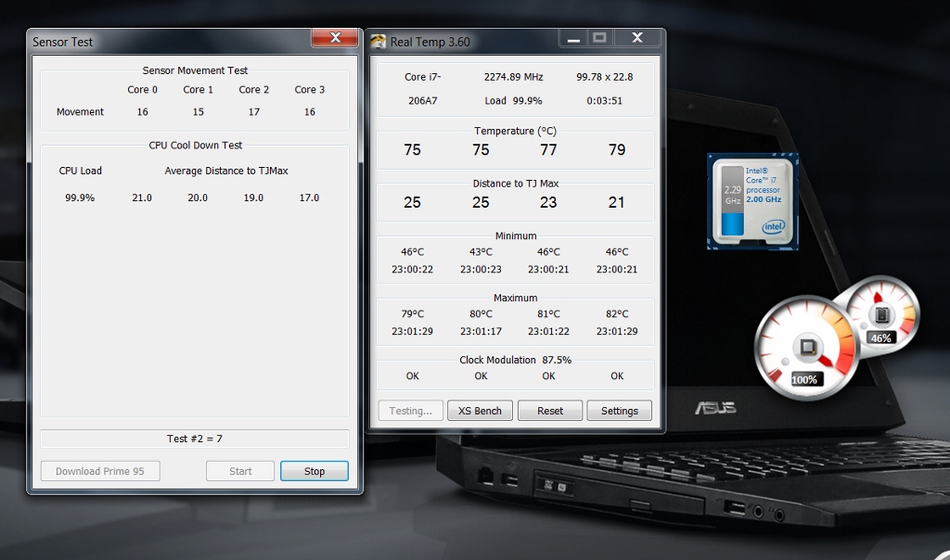Image resolution: width=950 pixels, height=560 pixels.
Task: Click the 2.00 GHz text on Intel gadget
Action: tap(764, 199)
